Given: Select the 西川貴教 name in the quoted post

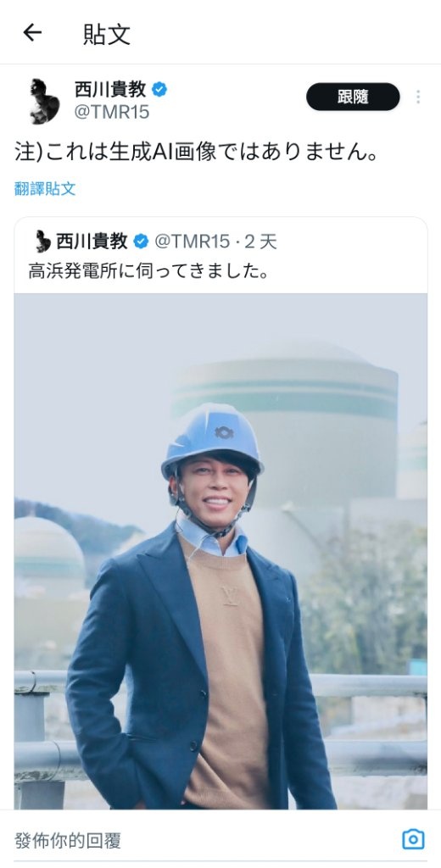Looking at the screenshot, I should pyautogui.click(x=92, y=242).
